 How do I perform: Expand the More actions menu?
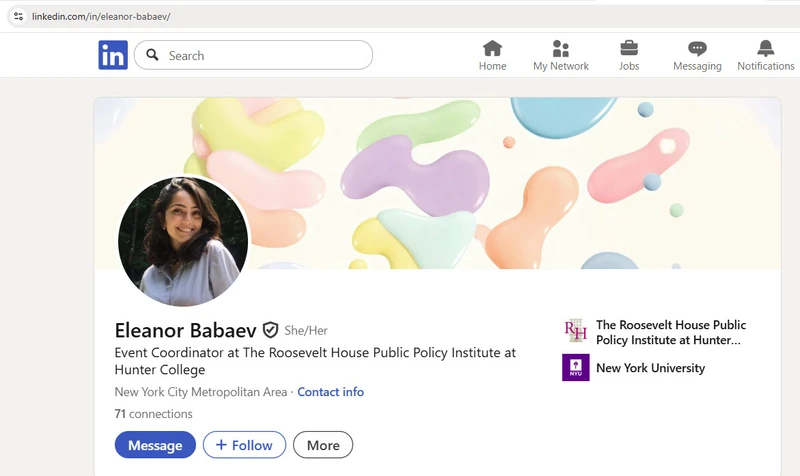pos(323,445)
